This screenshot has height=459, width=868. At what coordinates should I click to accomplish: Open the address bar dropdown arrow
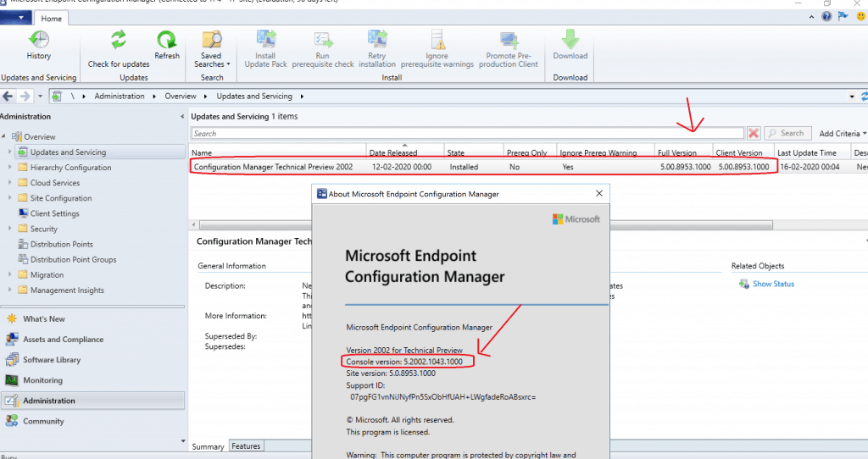click(852, 97)
